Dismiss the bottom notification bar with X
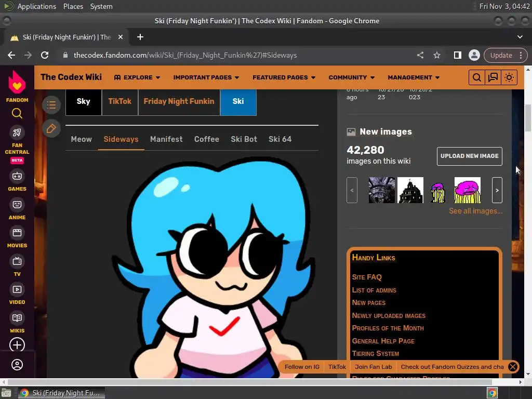This screenshot has height=399, width=532. pyautogui.click(x=513, y=367)
